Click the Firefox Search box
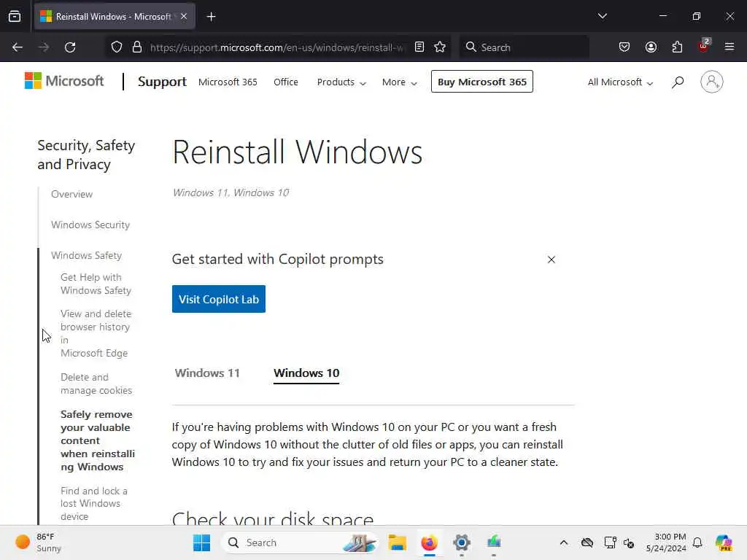This screenshot has height=560, width=747. pos(524,47)
